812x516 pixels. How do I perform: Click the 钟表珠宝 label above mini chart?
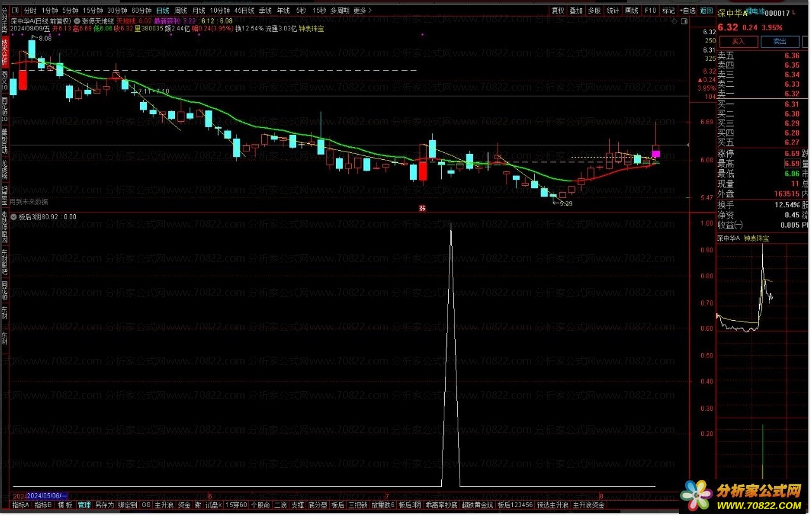[x=756, y=239]
